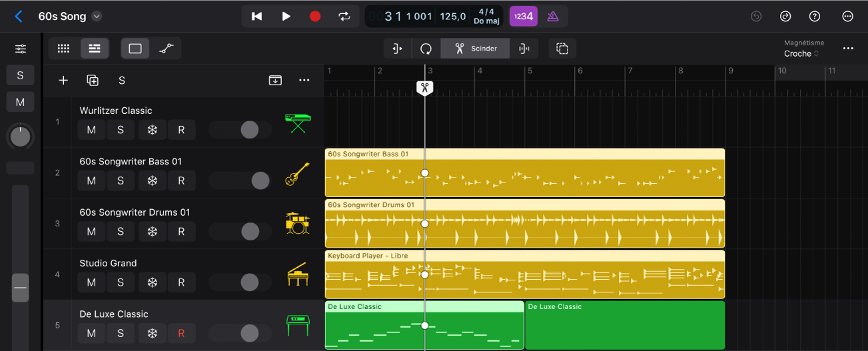Duplicate track with the stacked plus icon
Viewport: 868px width, 351px height.
[93, 81]
